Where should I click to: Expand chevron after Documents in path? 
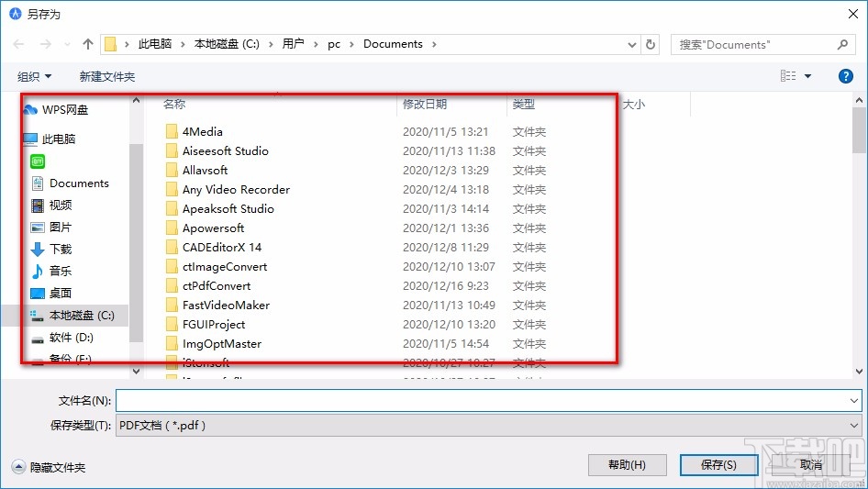tap(434, 44)
